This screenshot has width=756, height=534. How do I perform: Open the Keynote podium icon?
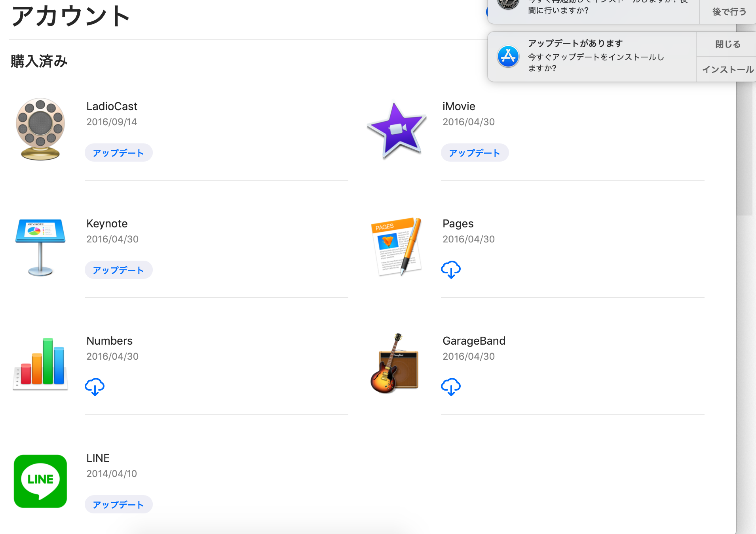coord(40,246)
